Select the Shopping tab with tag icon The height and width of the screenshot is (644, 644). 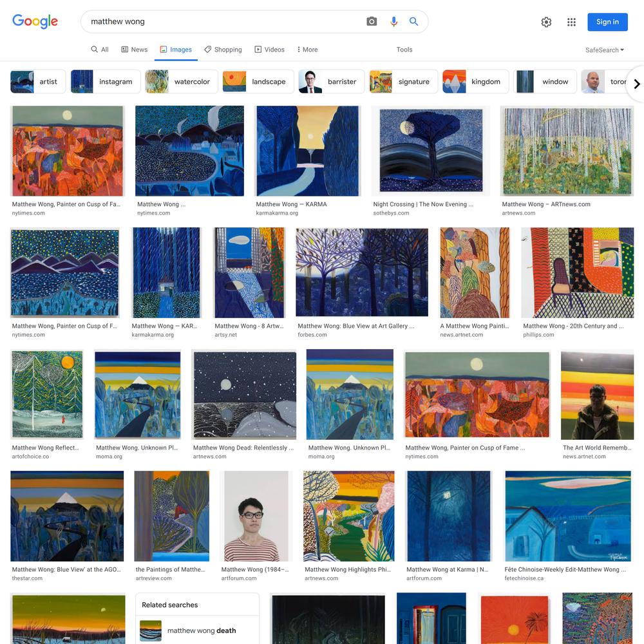(223, 50)
